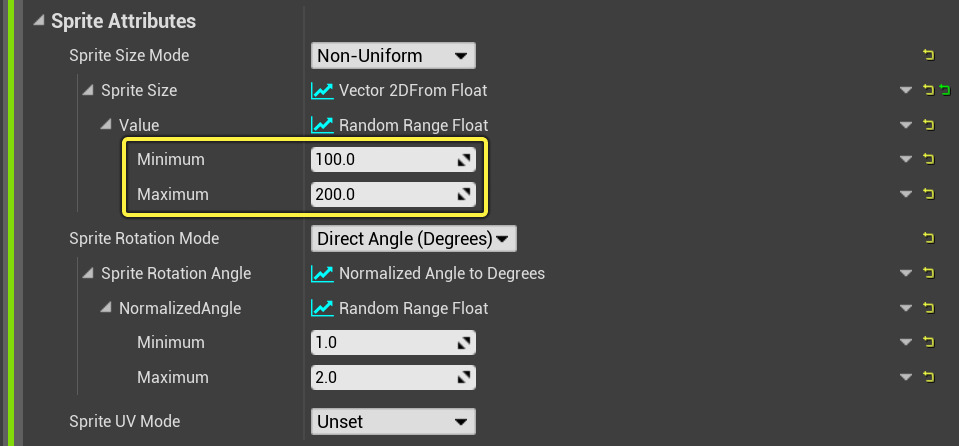Reset Sprite Rotation Angle row to default
The width and height of the screenshot is (959, 446).
click(x=928, y=273)
